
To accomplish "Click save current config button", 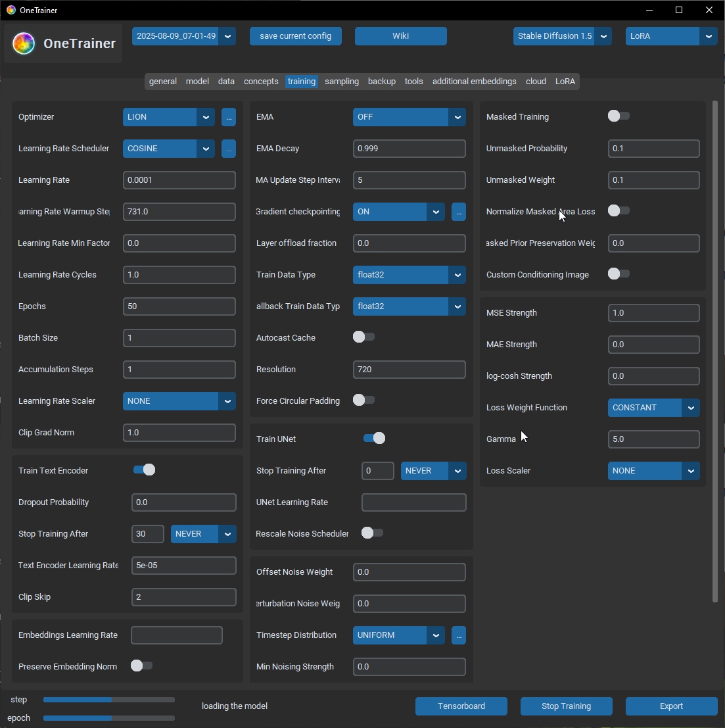I will pos(296,36).
